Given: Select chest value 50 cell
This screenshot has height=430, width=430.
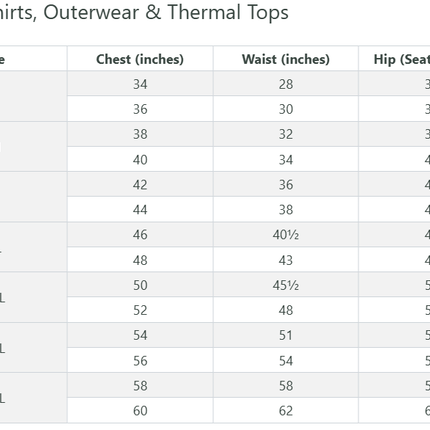Looking at the screenshot, I should click(x=140, y=285).
